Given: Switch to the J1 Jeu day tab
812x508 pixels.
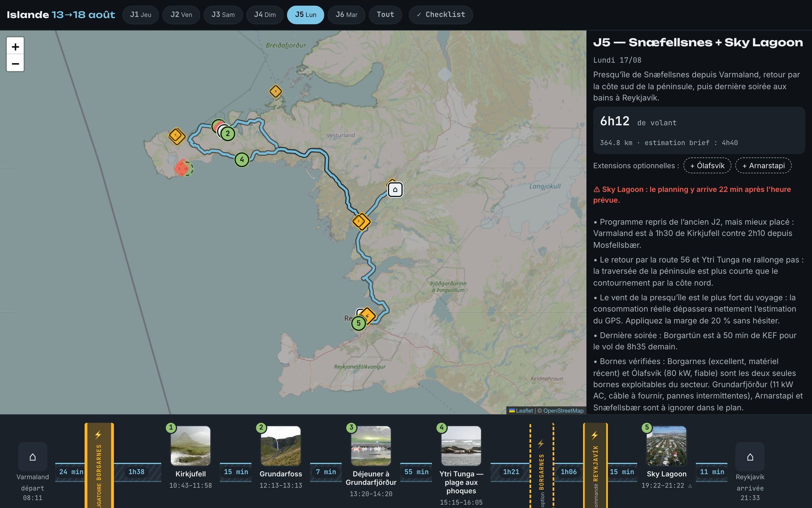Looking at the screenshot, I should pos(141,15).
